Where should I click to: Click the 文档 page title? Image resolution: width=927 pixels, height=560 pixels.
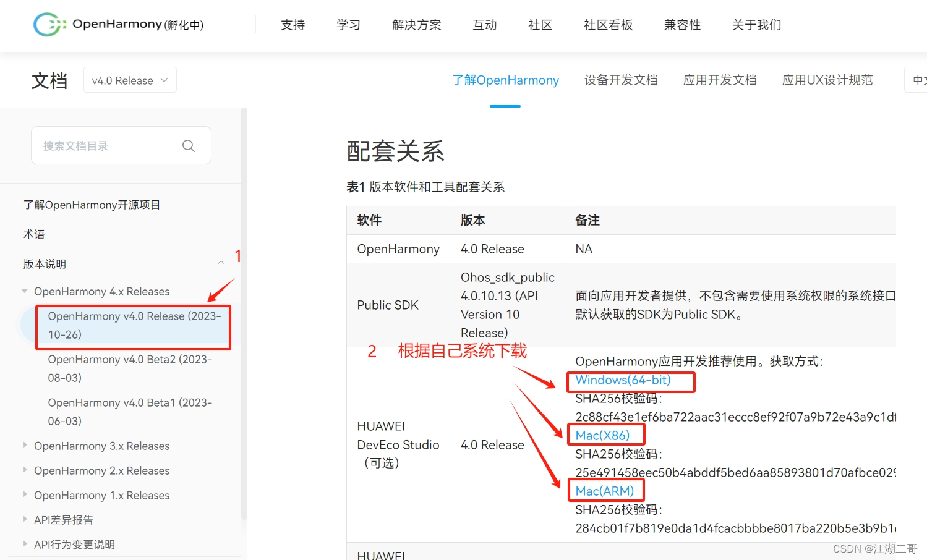click(49, 80)
